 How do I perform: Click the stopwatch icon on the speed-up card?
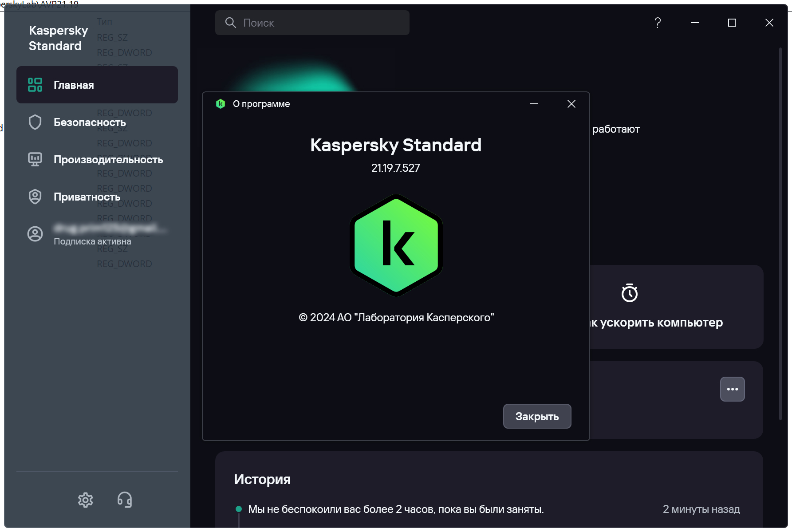(629, 293)
